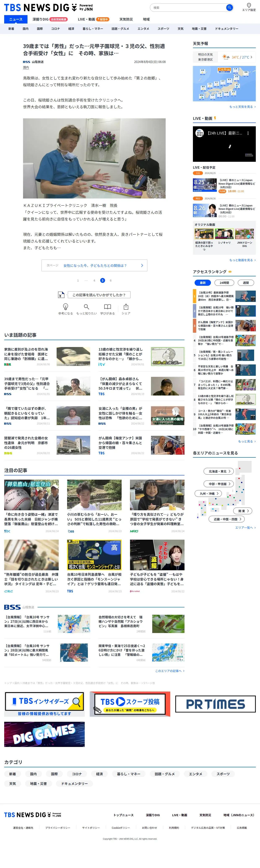This screenshot has width=260, height=868.
Task: Open the エンタメ category in subnav
Action: pyautogui.click(x=143, y=29)
